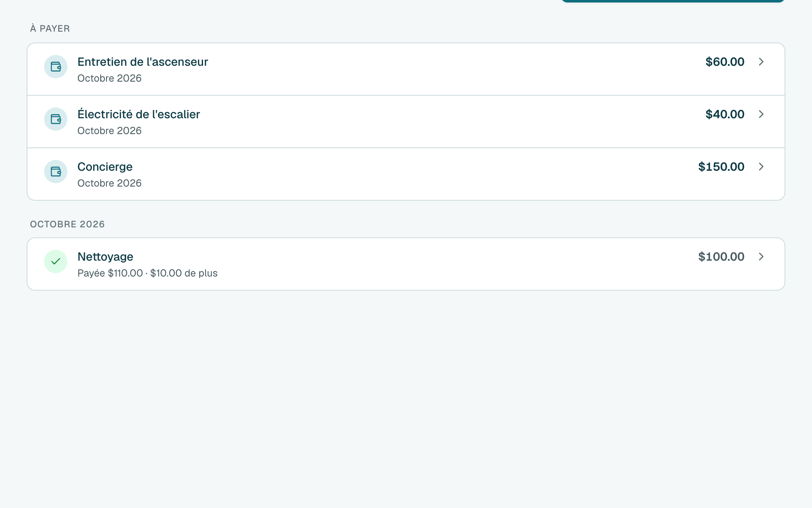This screenshot has height=508, width=812.
Task: Click Octobre 2026 under Électricité de l'escalier
Action: [109, 131]
